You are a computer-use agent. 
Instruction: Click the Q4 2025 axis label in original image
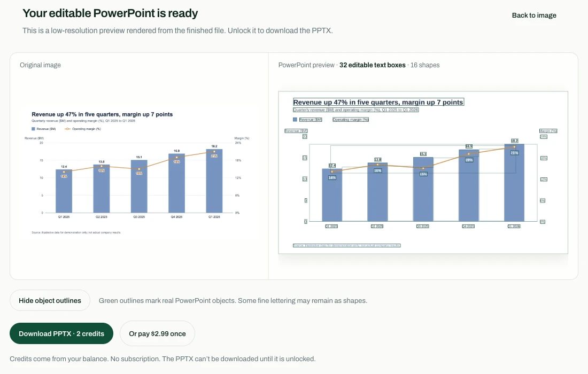(176, 217)
